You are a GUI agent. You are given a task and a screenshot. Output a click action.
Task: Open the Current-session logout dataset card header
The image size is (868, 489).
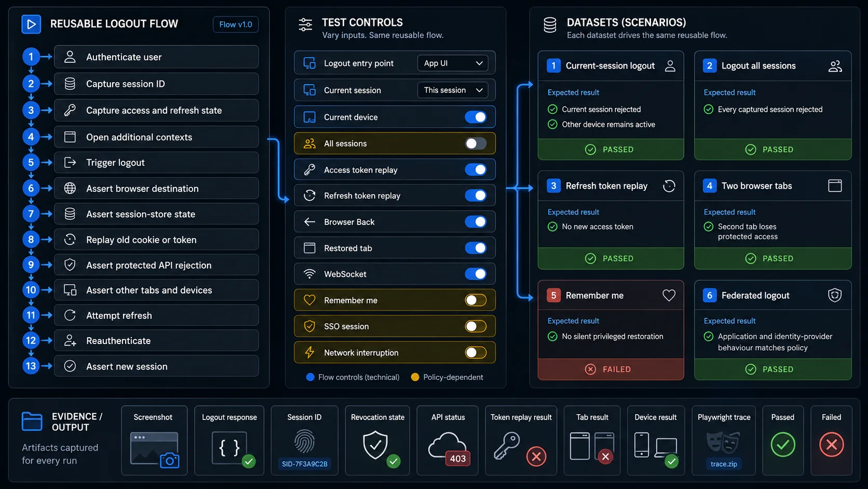[x=611, y=66]
